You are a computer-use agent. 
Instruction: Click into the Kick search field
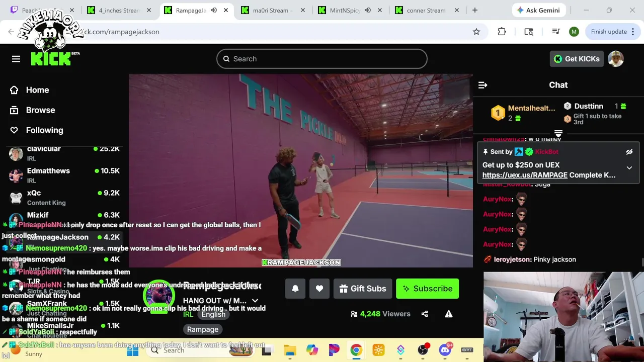[322, 59]
